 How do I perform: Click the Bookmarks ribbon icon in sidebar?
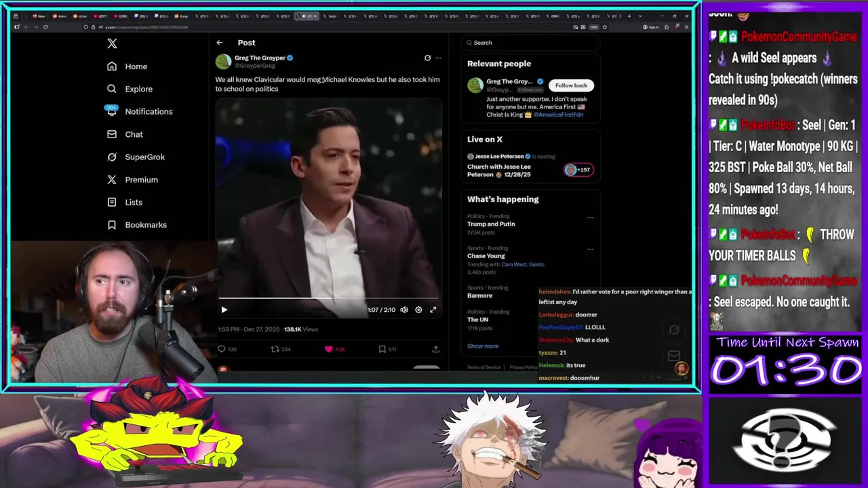point(112,224)
